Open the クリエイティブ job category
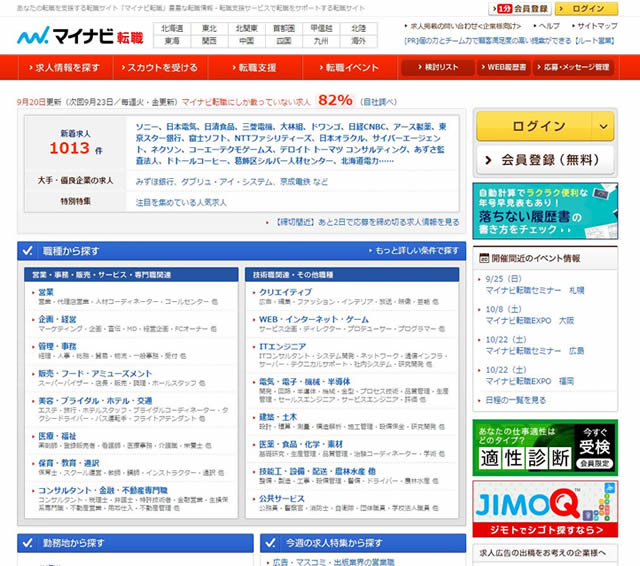640x566 pixels. pos(285,292)
